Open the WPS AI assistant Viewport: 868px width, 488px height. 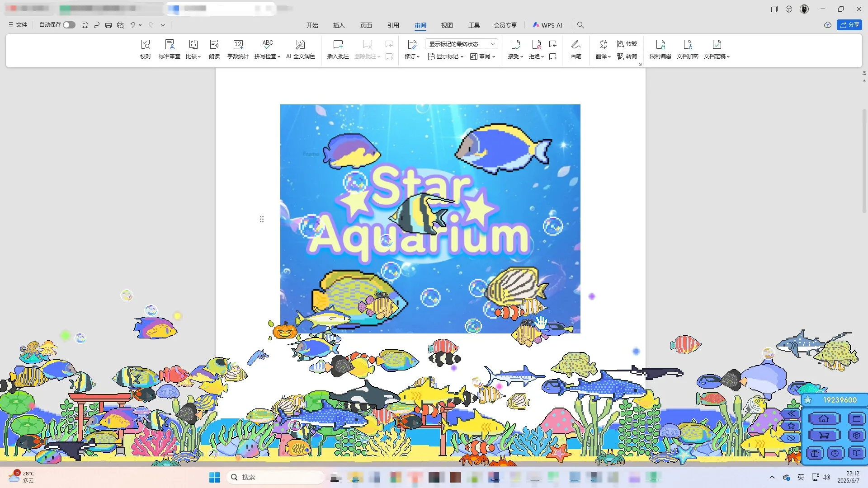pyautogui.click(x=547, y=25)
